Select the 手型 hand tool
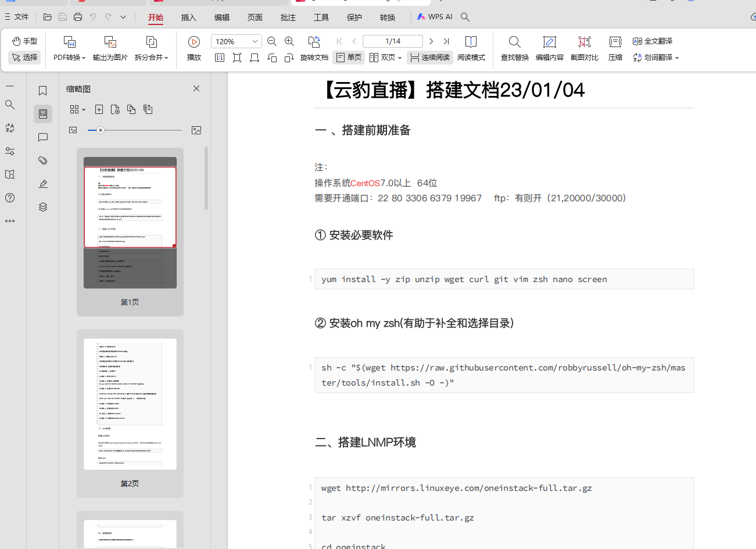This screenshot has height=549, width=756. pos(24,41)
